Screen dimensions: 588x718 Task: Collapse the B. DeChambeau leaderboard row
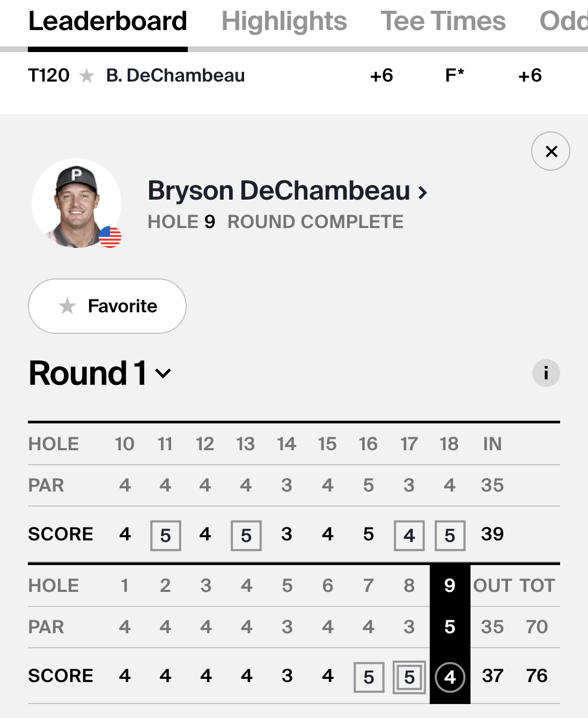294,76
